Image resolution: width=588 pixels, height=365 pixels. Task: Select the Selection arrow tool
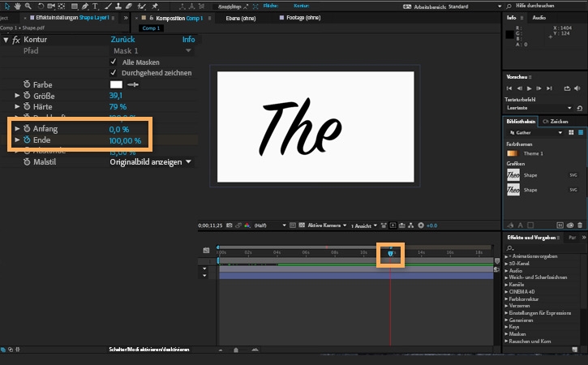[7, 6]
